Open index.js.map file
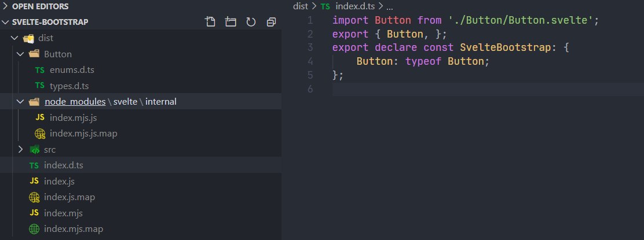The width and height of the screenshot is (644, 240). tap(69, 197)
